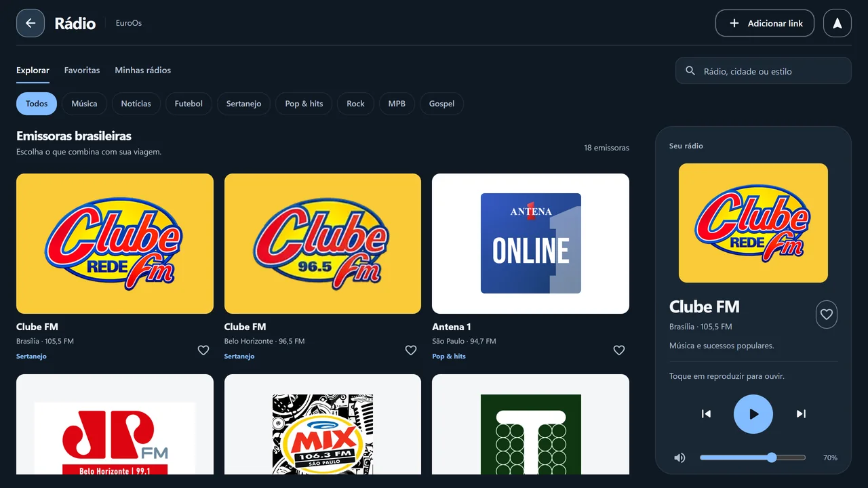
Task: Filter stations by Rock
Action: 355,104
